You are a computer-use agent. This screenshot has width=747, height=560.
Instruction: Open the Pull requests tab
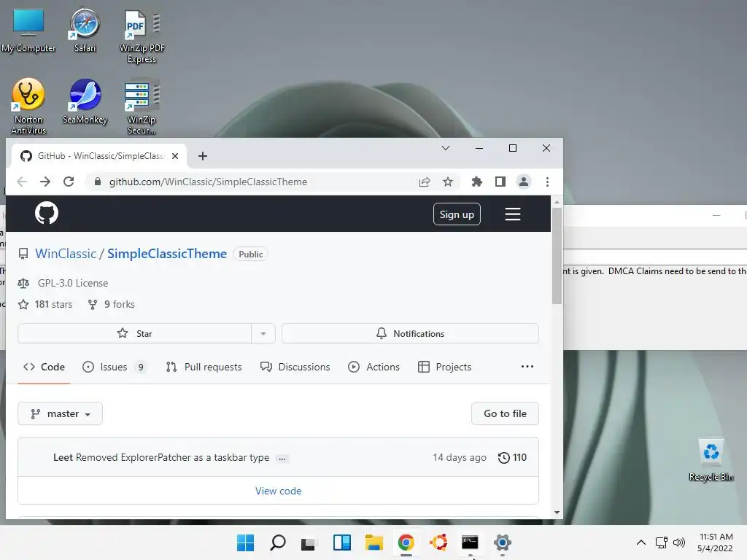point(204,367)
